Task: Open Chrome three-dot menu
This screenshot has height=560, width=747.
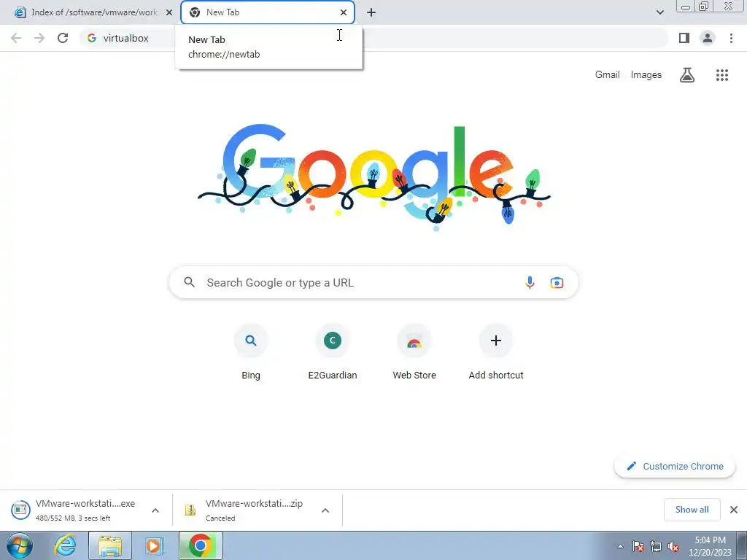Action: [731, 38]
